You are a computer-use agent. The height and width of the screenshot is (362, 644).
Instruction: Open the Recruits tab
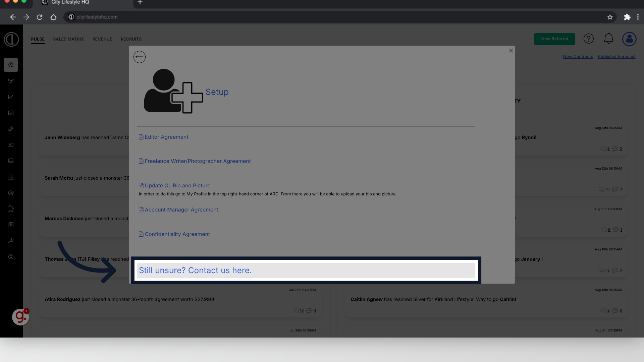[131, 39]
